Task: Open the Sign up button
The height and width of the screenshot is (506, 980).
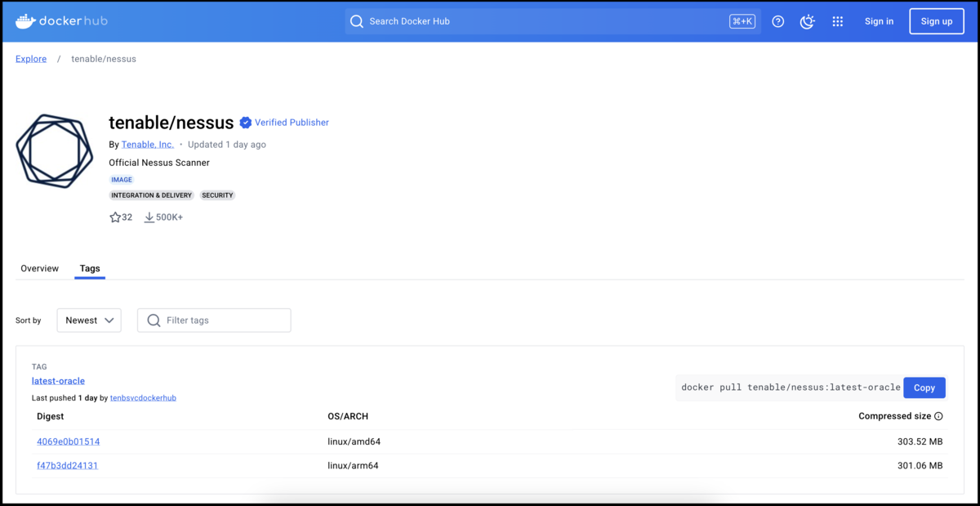Action: 936,20
